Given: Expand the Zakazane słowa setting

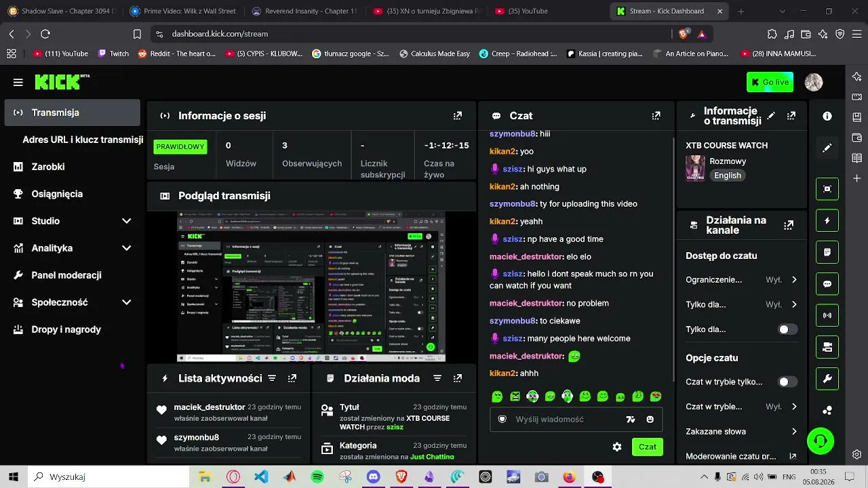Looking at the screenshot, I should pyautogui.click(x=742, y=431).
